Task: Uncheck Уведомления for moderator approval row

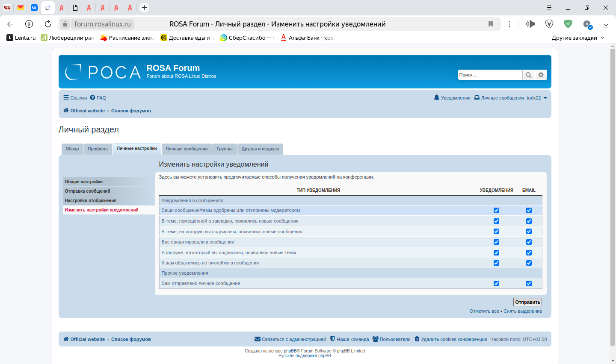Action: tap(496, 210)
